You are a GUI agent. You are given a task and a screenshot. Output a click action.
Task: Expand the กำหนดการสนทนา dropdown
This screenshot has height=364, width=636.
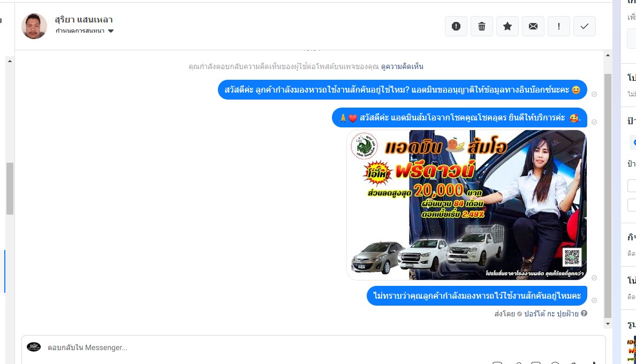[x=85, y=31]
